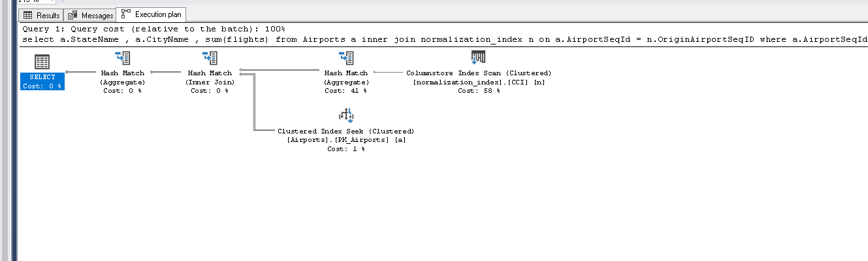Image resolution: width=868 pixels, height=261 pixels.
Task: Switch to the Results tab
Action: (x=41, y=15)
